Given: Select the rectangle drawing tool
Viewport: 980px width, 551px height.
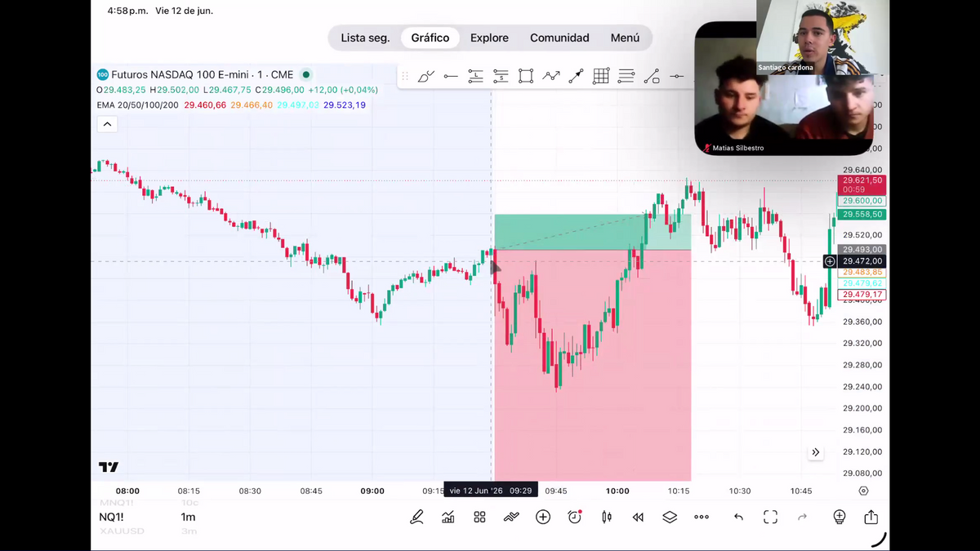Looking at the screenshot, I should (x=526, y=76).
